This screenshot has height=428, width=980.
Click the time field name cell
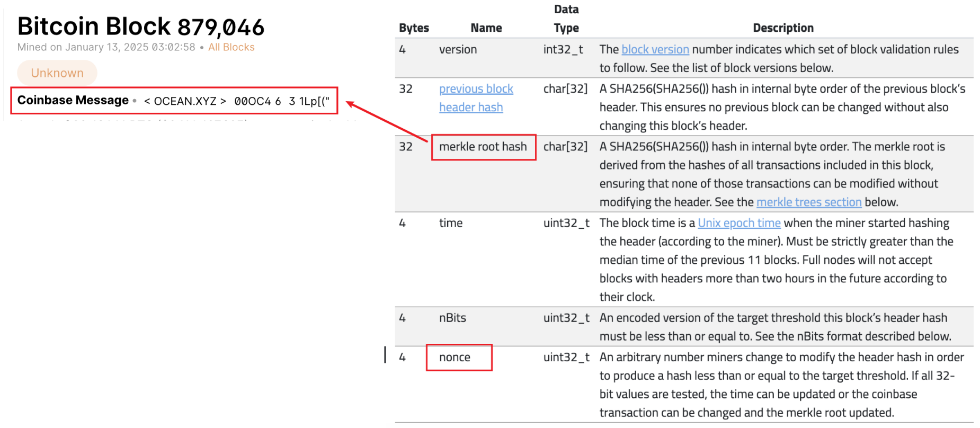click(x=451, y=223)
